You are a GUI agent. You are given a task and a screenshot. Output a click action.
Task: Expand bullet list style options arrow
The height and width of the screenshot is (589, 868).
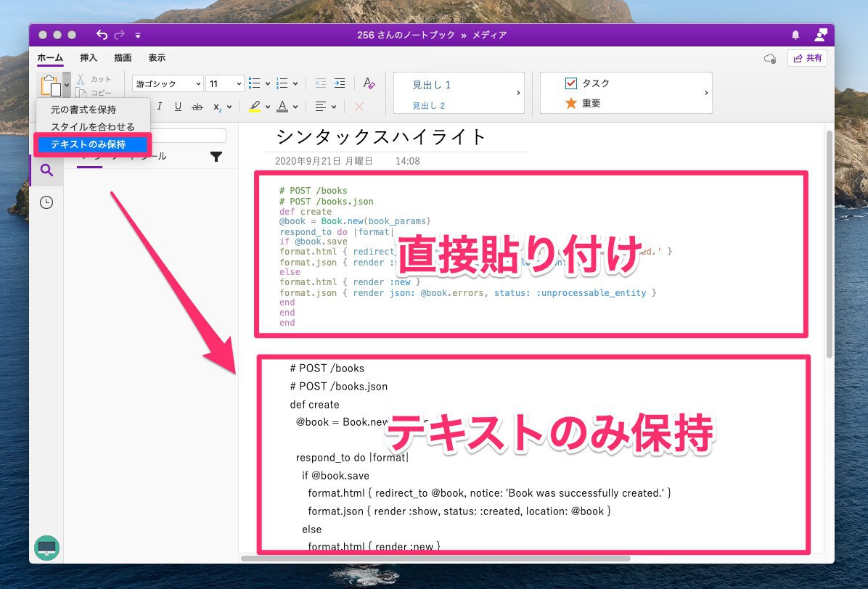pyautogui.click(x=267, y=84)
